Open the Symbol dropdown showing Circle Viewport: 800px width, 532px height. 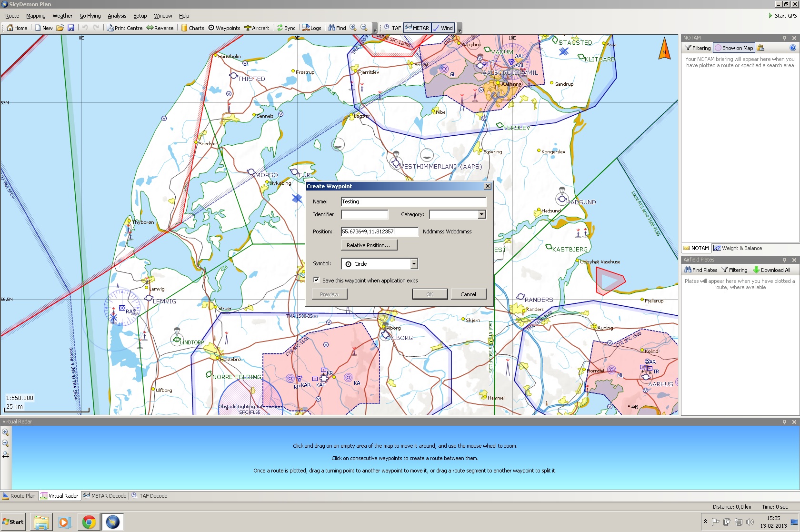[414, 264]
